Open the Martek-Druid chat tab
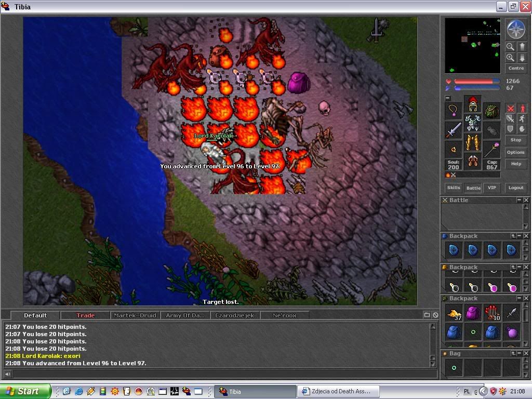Screen dimensions: 532x399 pyautogui.click(x=135, y=315)
